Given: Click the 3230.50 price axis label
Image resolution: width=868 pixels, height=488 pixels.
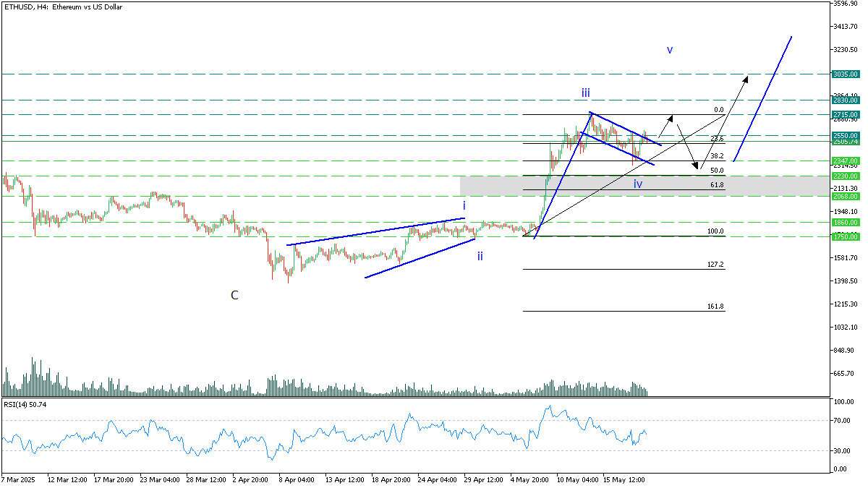Looking at the screenshot, I should tap(846, 49).
